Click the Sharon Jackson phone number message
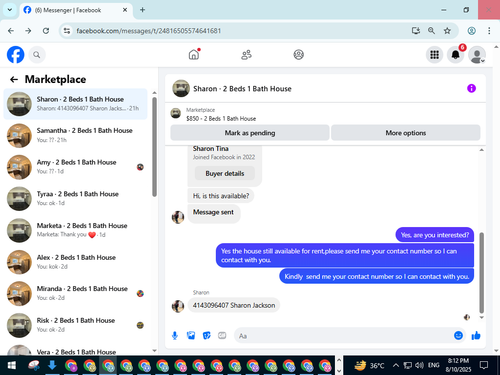This screenshot has height=375, width=500. click(234, 305)
